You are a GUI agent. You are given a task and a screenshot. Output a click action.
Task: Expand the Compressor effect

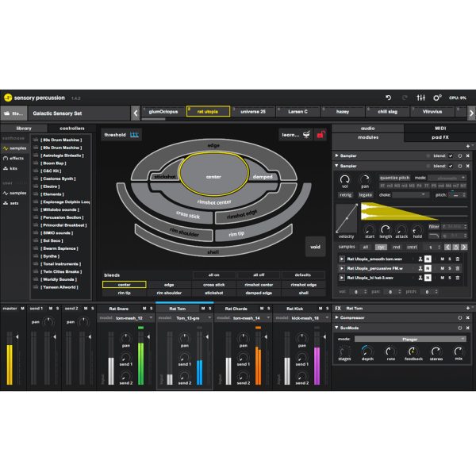tap(336, 317)
